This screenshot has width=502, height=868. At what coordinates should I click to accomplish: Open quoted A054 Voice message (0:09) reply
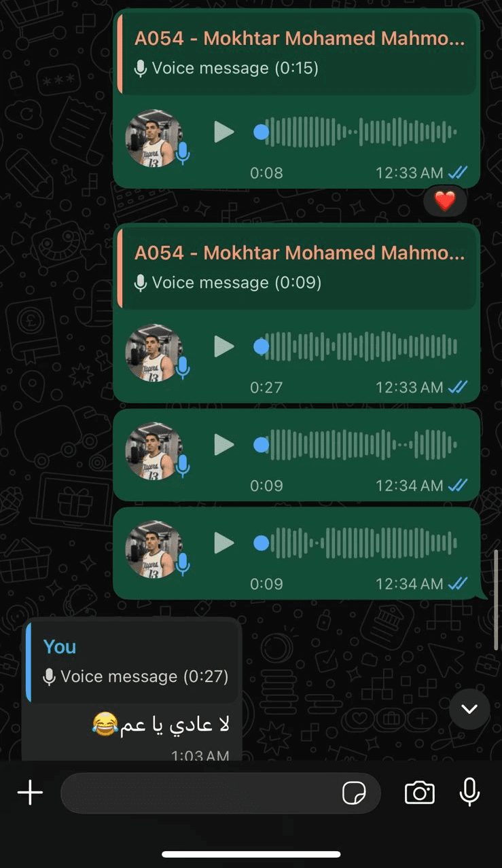point(297,268)
